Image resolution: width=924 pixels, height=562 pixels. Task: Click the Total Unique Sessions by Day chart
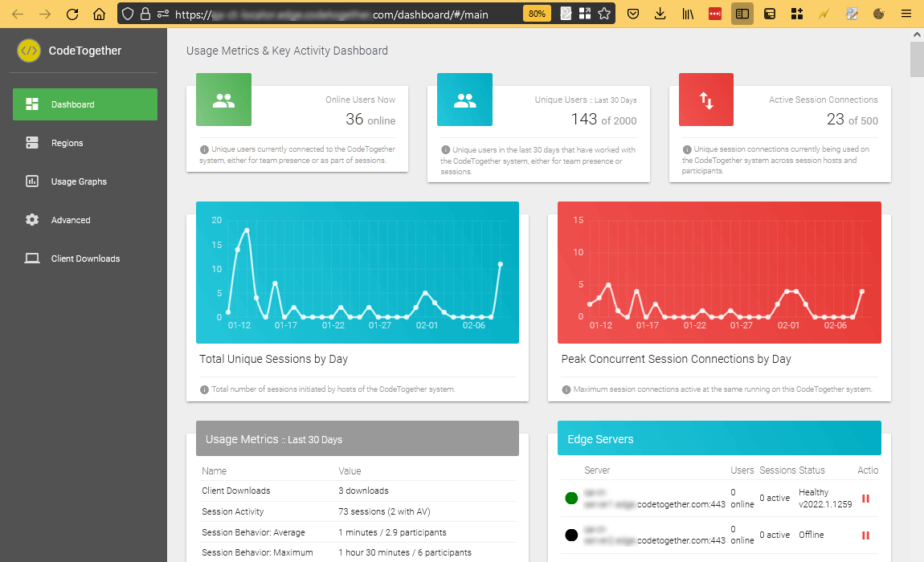[358, 272]
